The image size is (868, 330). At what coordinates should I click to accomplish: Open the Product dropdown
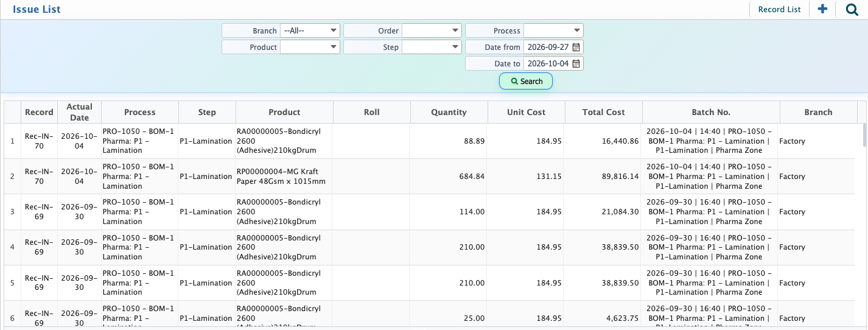pyautogui.click(x=310, y=47)
